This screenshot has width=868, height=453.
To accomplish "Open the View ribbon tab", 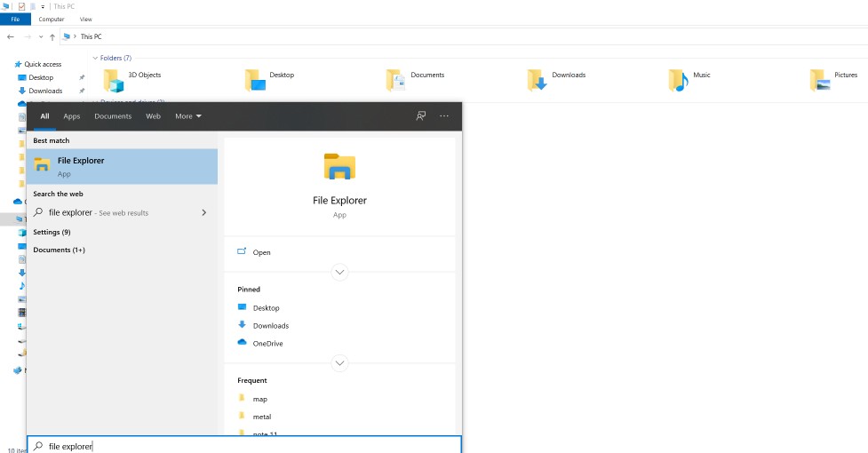I will coord(86,20).
